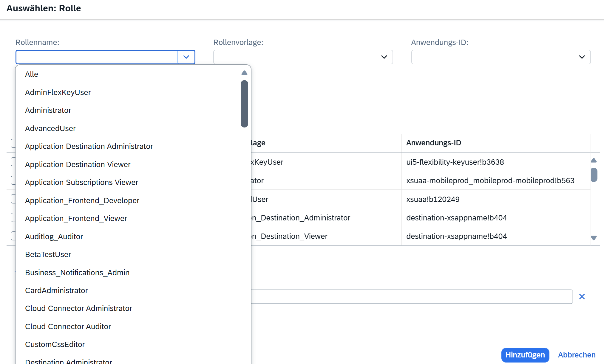This screenshot has height=364, width=604.
Task: Toggle the select-all header checkbox
Action: click(13, 143)
